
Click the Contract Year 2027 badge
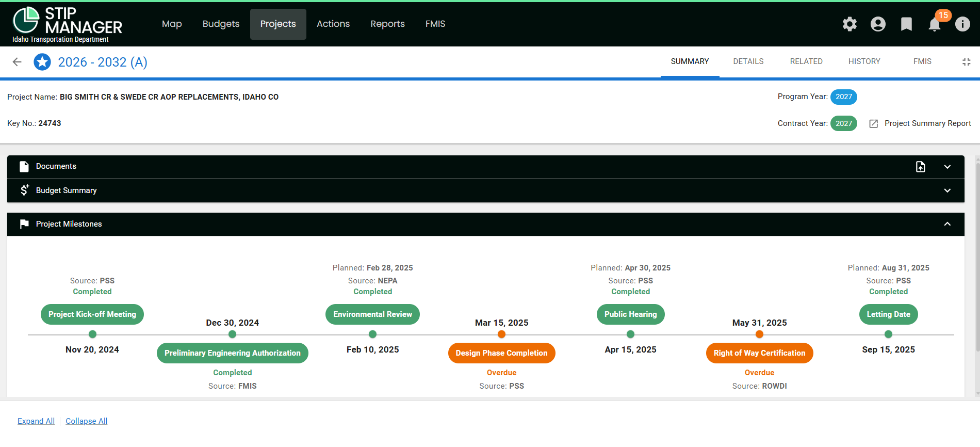(844, 123)
